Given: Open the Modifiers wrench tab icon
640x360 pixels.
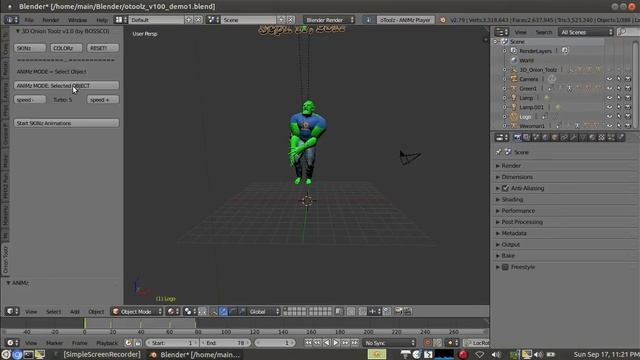Looking at the screenshot, I should [x=573, y=138].
